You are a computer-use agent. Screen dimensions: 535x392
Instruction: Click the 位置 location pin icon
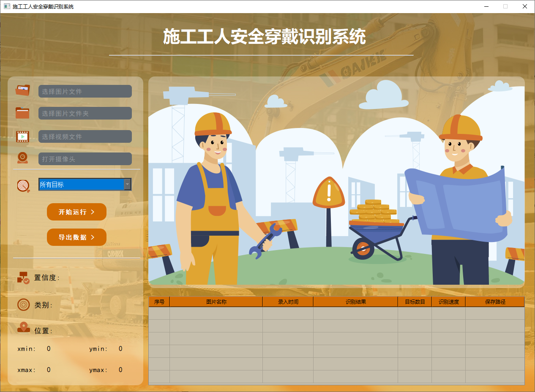pyautogui.click(x=24, y=327)
